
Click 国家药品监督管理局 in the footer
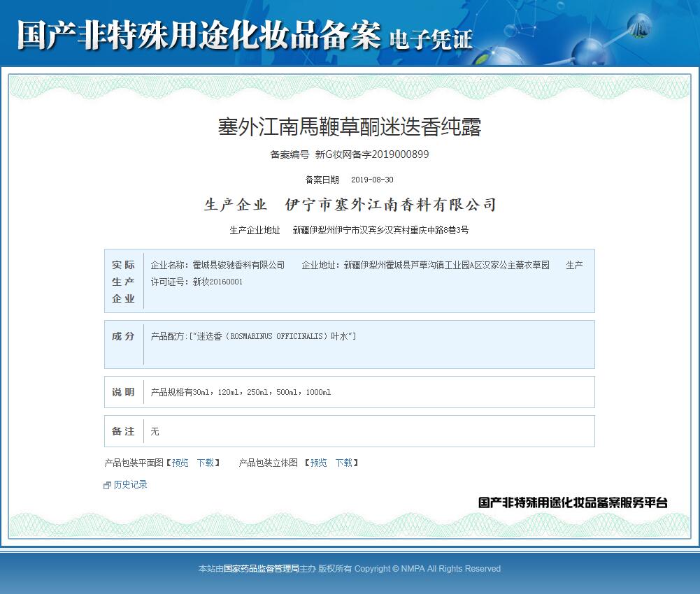point(261,569)
